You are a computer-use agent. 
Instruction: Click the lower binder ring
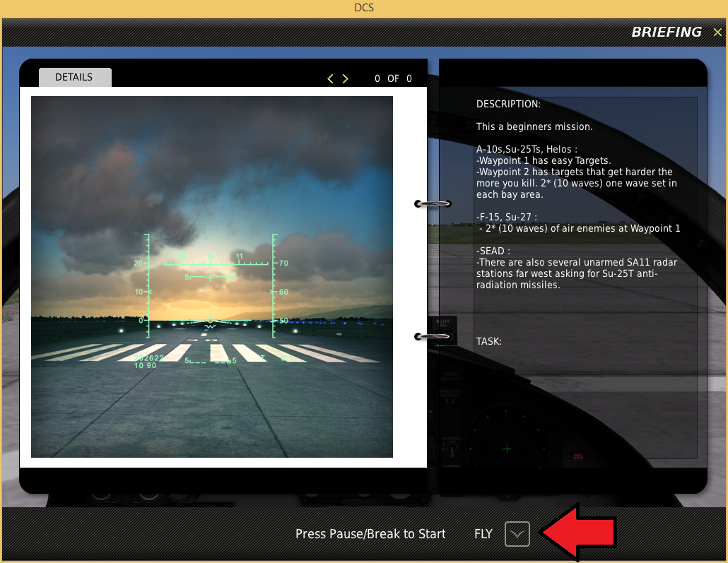pyautogui.click(x=433, y=336)
